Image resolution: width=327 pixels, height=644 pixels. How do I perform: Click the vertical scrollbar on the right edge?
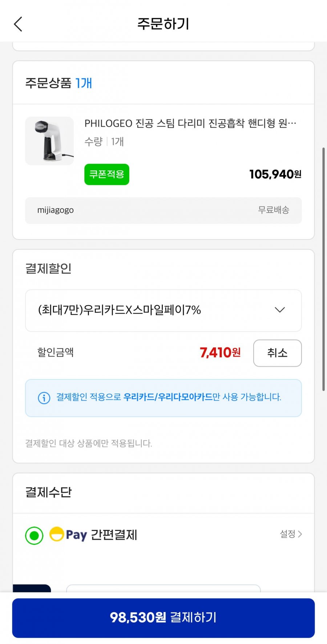coord(323,269)
